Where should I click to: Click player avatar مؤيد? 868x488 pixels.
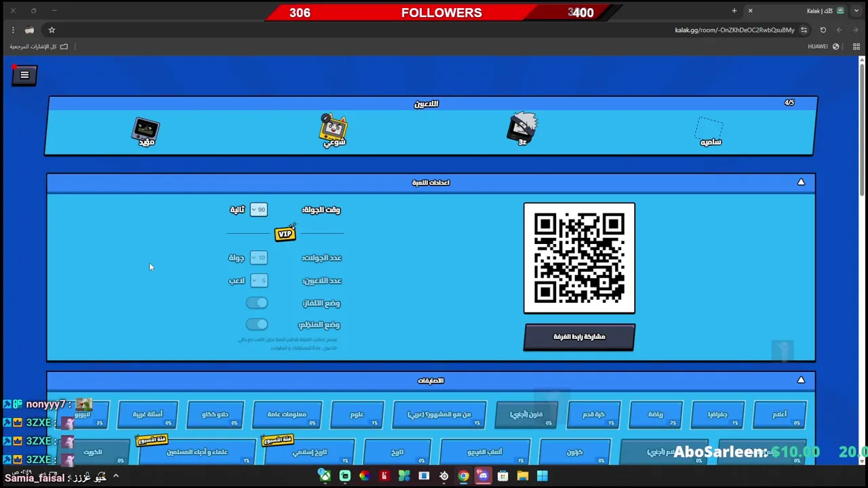pos(146,131)
